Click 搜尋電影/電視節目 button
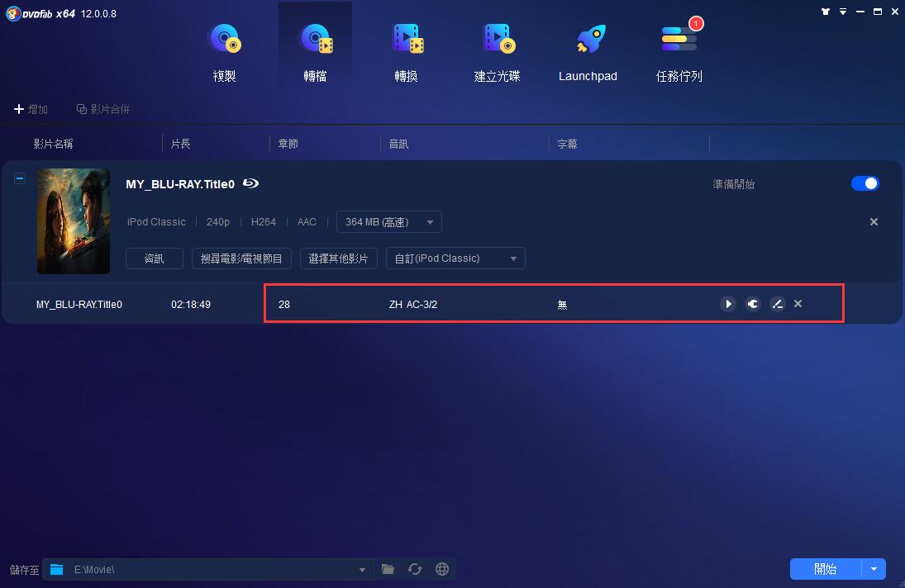The image size is (905, 588). point(241,258)
